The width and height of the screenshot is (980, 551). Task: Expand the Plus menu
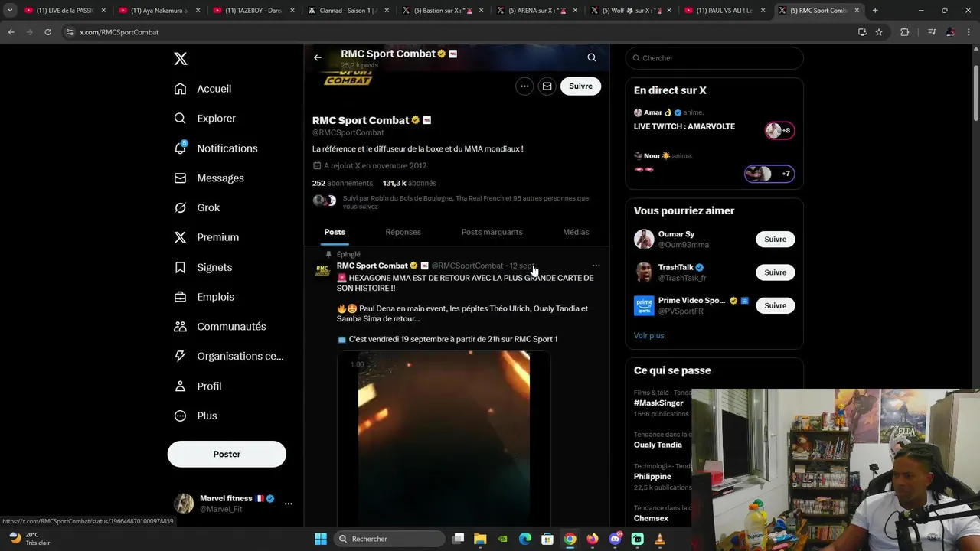coord(196,416)
